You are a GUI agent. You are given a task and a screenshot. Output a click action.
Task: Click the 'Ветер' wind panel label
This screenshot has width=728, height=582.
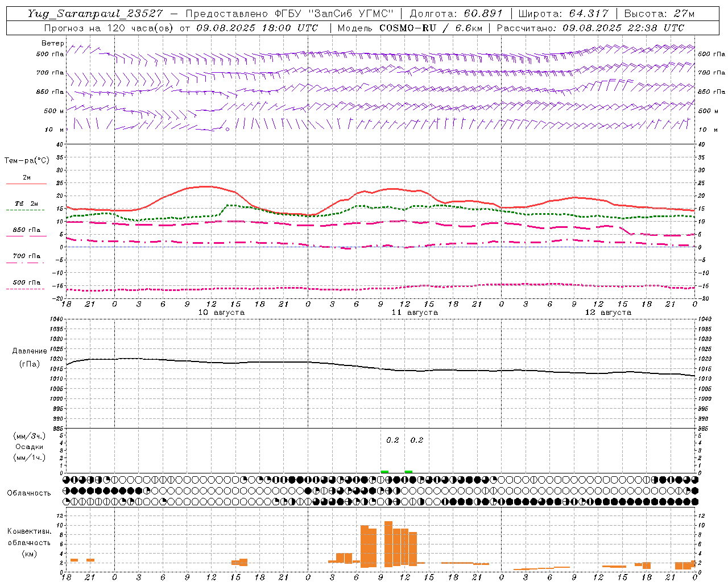click(52, 43)
